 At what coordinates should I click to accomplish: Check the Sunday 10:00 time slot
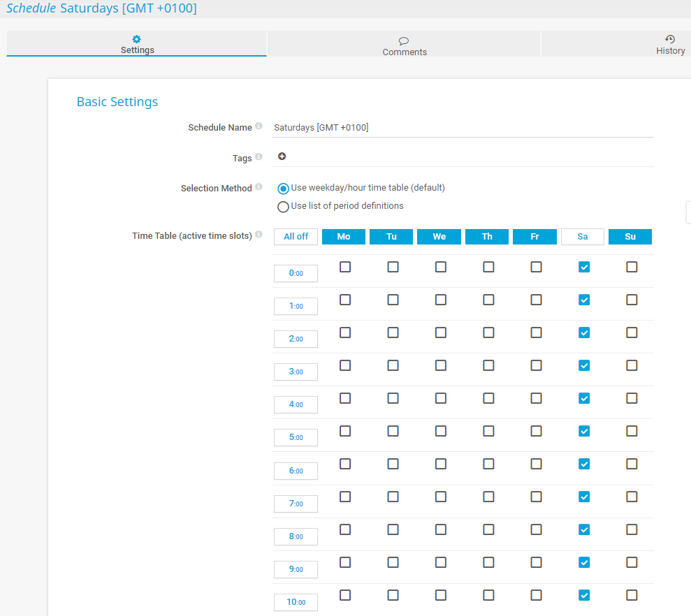pyautogui.click(x=632, y=595)
